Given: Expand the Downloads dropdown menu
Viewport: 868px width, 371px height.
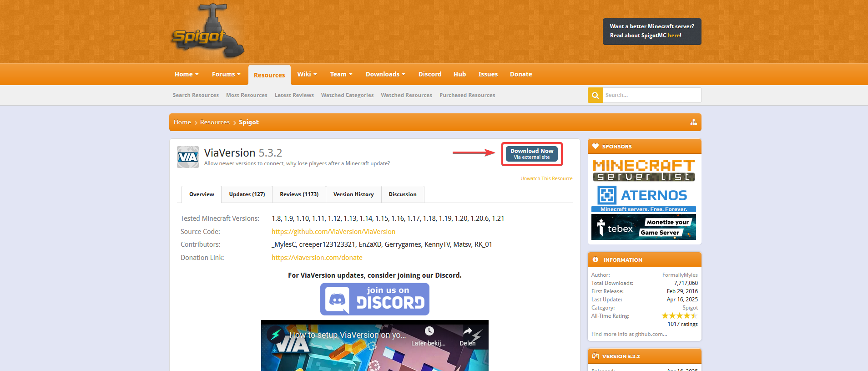Looking at the screenshot, I should 385,74.
